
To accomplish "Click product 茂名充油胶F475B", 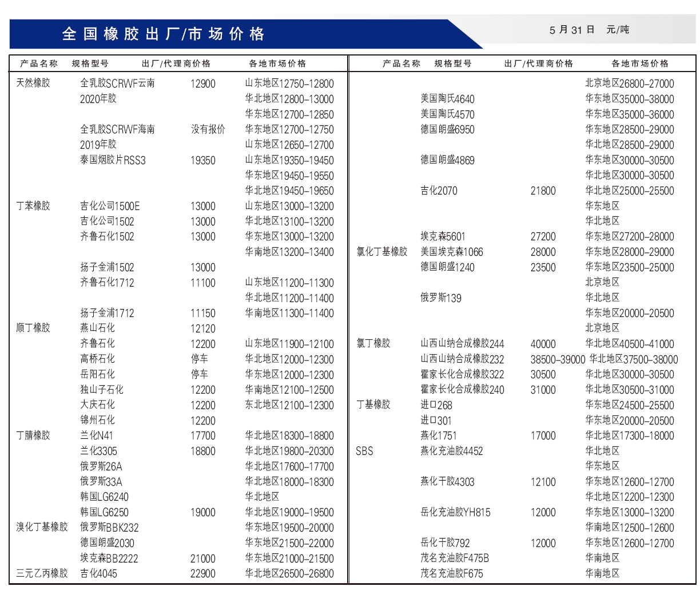I will pyautogui.click(x=455, y=558).
